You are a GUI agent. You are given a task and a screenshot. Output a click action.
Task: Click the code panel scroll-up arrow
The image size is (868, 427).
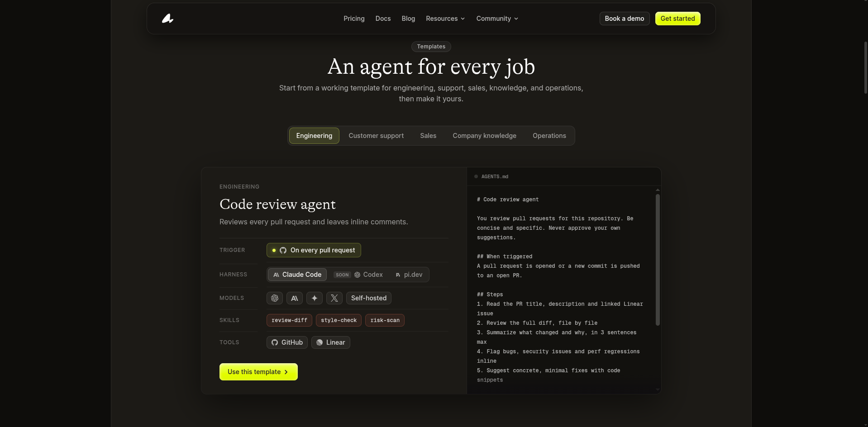658,190
